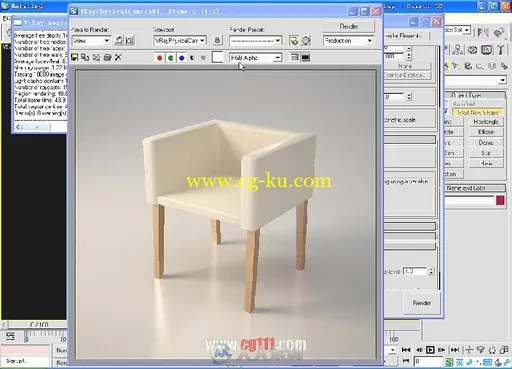Screen dimensions: 512x369
Task: Toggle display of the alpha channel
Action: coord(192,58)
